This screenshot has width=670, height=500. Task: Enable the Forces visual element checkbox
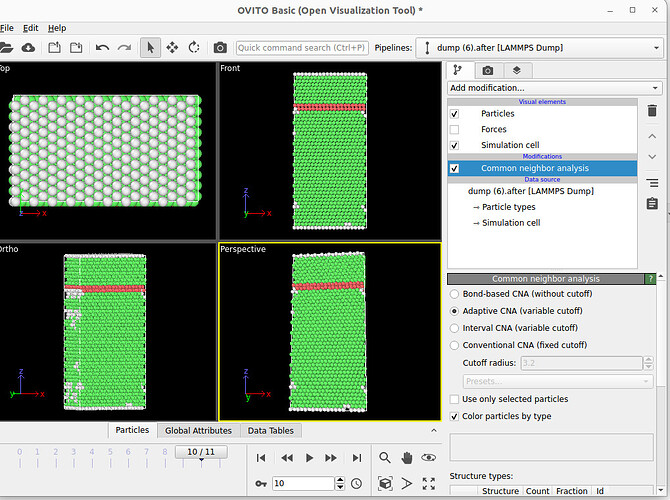pos(455,129)
